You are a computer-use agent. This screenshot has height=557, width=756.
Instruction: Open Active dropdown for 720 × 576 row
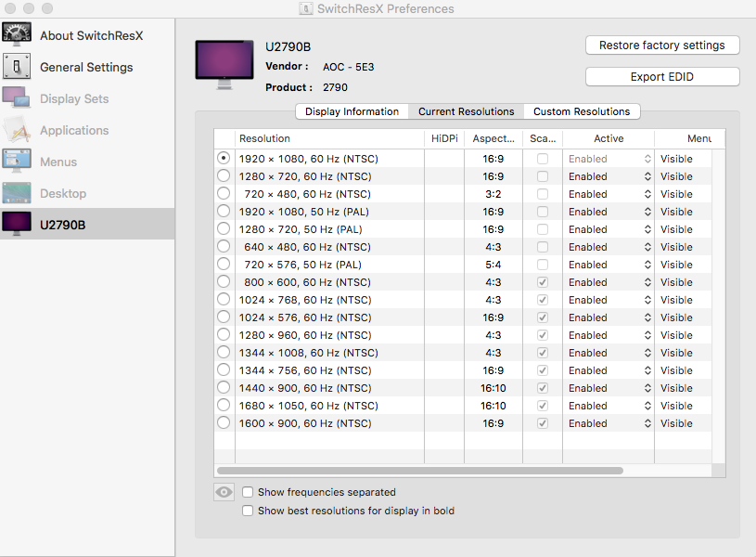pyautogui.click(x=609, y=265)
